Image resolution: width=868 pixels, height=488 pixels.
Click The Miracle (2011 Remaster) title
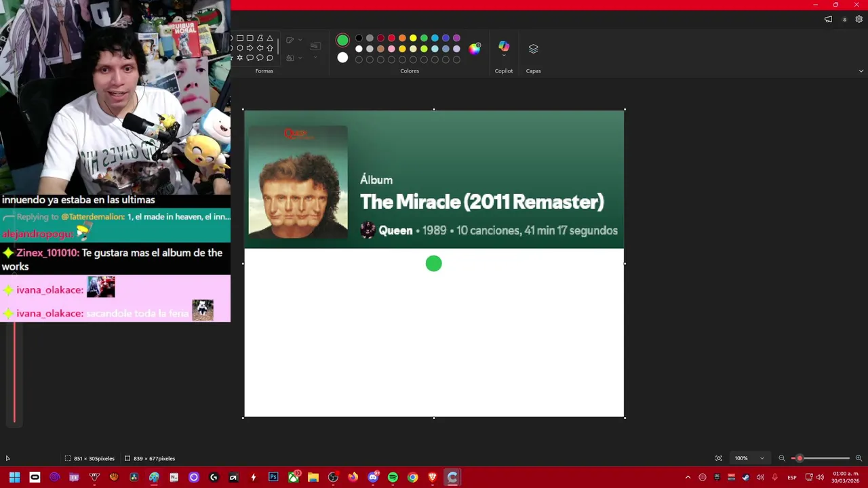pyautogui.click(x=481, y=202)
